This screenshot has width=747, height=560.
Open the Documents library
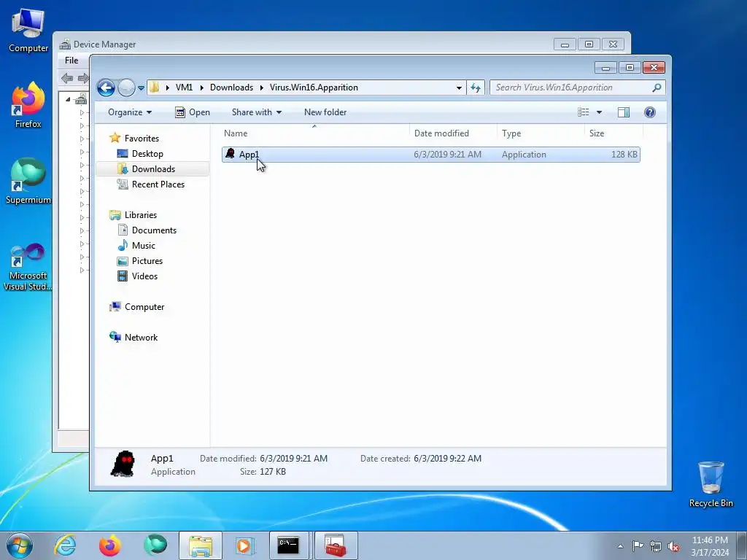coord(154,230)
